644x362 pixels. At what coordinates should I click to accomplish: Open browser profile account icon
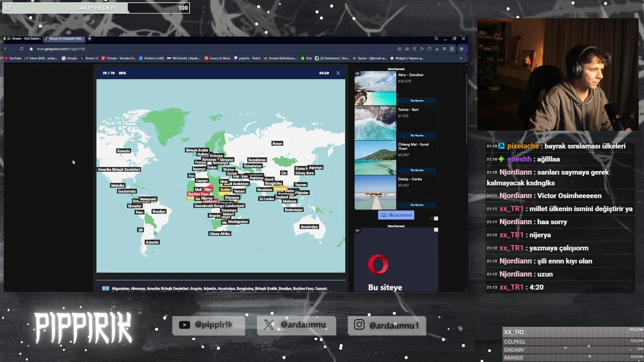(452, 49)
